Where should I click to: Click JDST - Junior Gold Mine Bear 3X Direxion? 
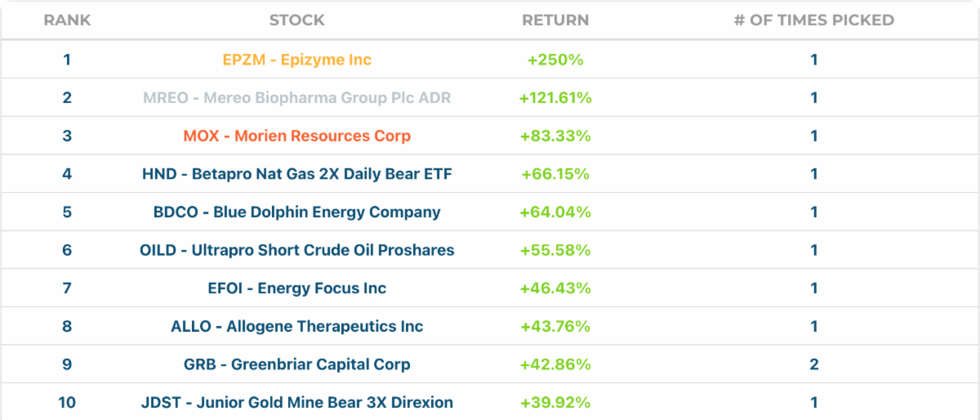[x=296, y=403]
